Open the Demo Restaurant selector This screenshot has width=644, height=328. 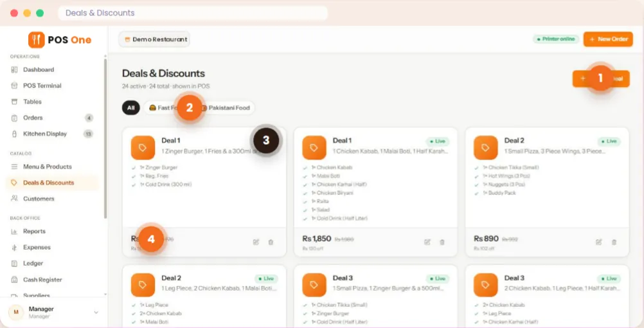(x=154, y=39)
